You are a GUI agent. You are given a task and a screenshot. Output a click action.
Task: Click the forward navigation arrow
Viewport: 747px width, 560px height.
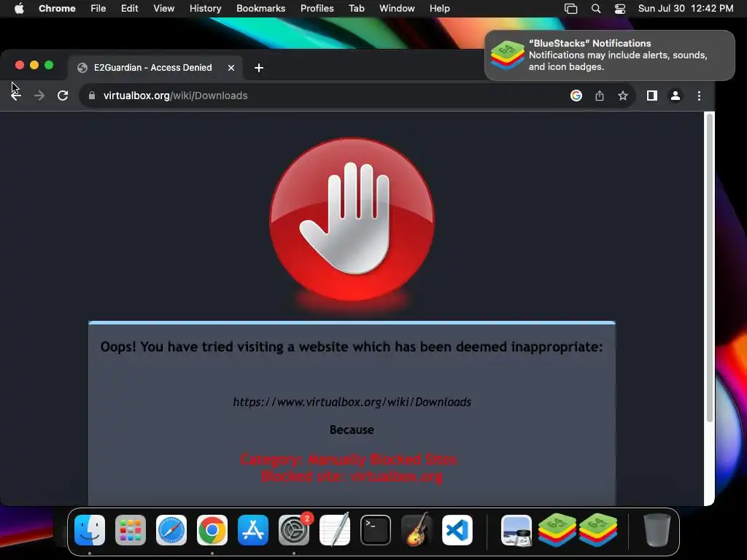tap(39, 96)
